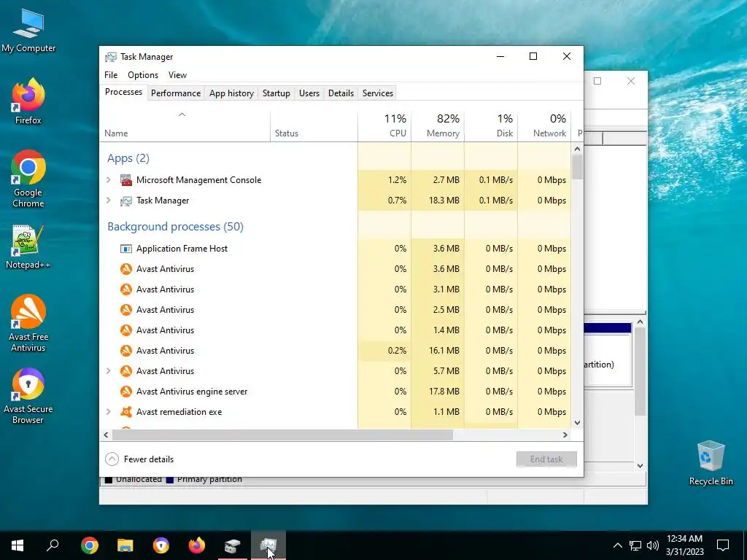747x560 pixels.
Task: Click Apps (2) group heading
Action: 128,158
